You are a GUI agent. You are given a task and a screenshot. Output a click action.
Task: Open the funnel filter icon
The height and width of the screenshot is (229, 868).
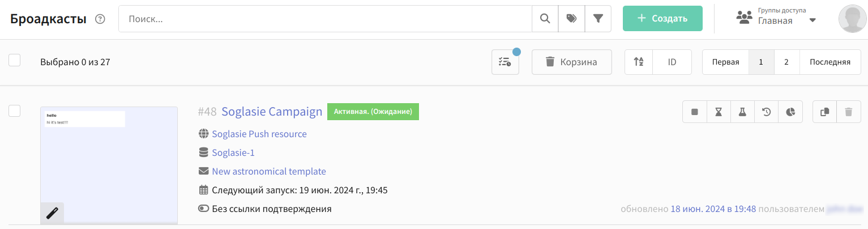coord(598,19)
